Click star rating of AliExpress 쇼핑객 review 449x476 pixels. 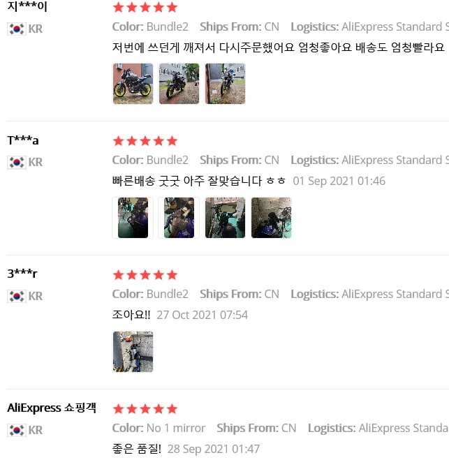point(145,409)
